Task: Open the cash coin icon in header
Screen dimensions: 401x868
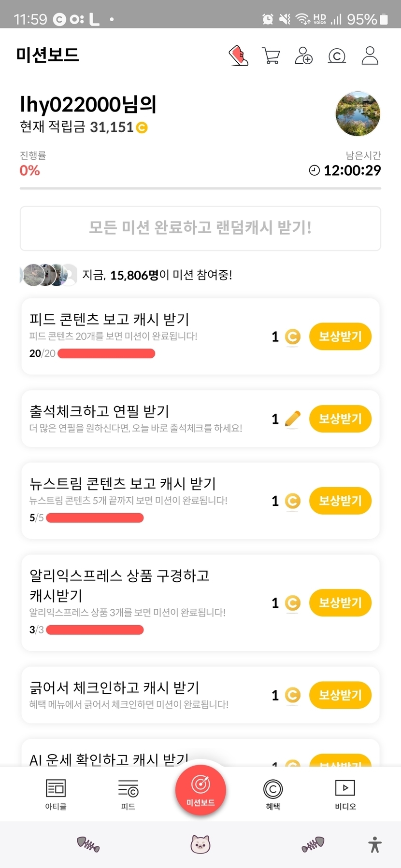Action: click(337, 56)
